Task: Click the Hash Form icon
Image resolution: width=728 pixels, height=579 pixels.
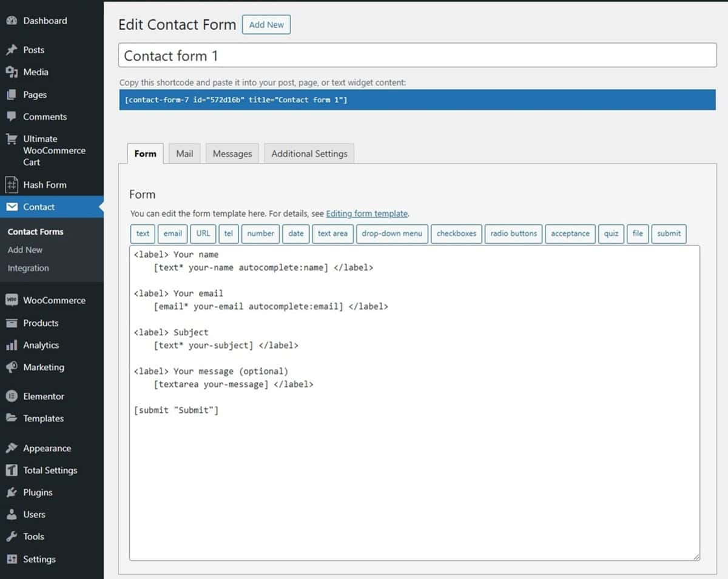Action: pos(12,184)
